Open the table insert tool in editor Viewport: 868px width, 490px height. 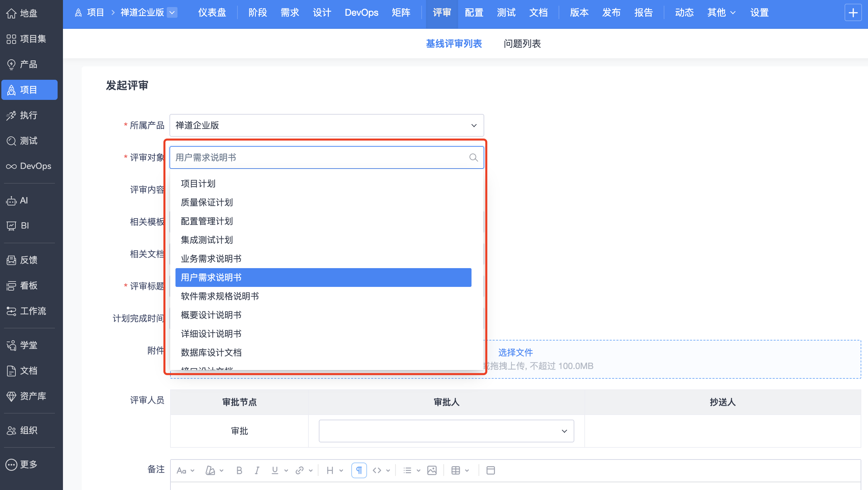pos(455,471)
